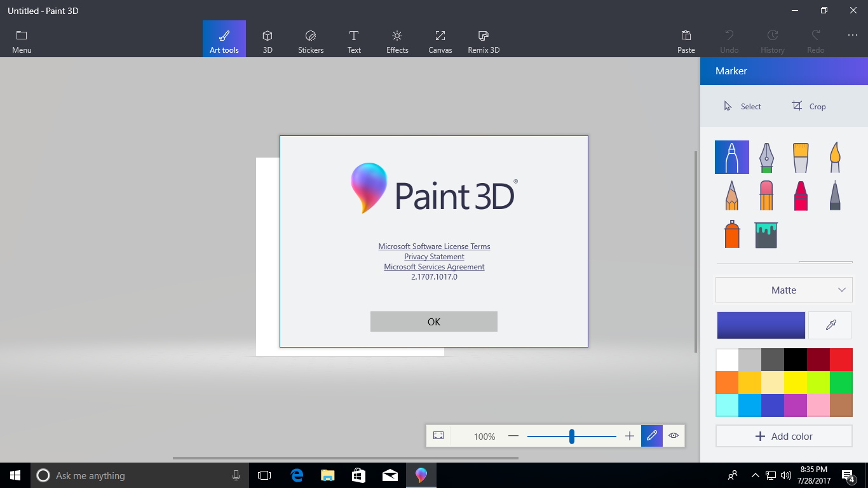This screenshot has width=868, height=488.
Task: Click the Select tool in sidebar
Action: (x=742, y=106)
